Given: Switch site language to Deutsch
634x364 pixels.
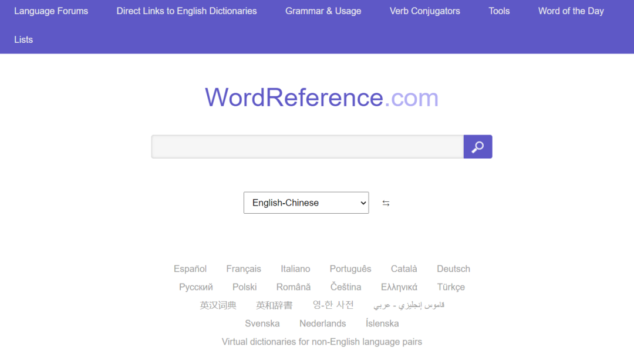Looking at the screenshot, I should click(453, 269).
